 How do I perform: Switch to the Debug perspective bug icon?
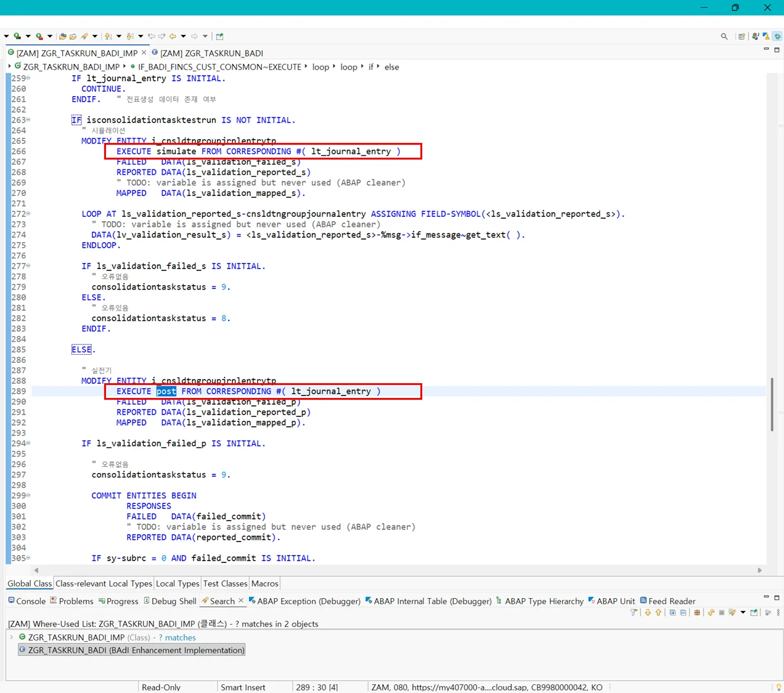tap(777, 36)
